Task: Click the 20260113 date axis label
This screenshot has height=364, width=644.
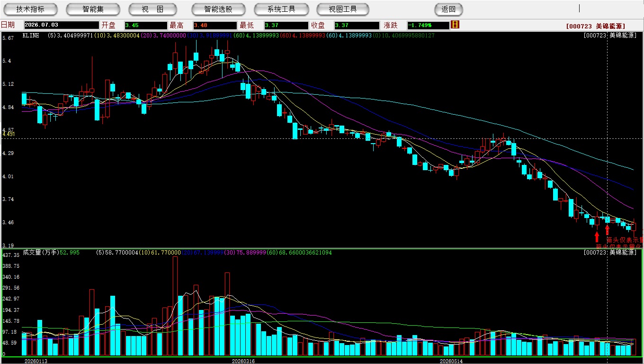Action: coord(36,361)
